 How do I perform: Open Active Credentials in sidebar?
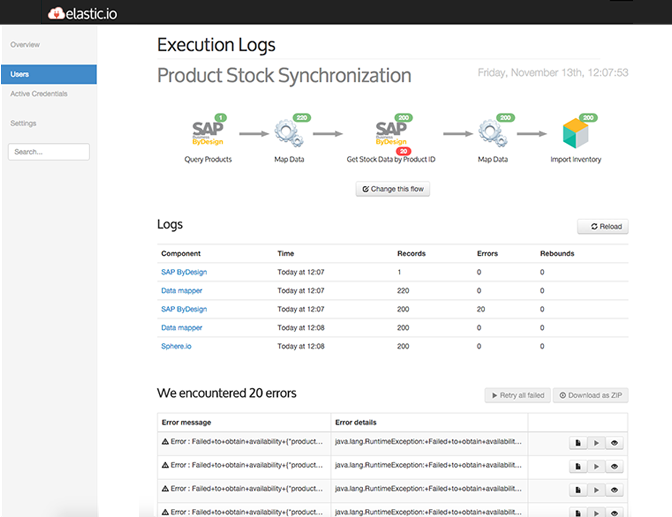[39, 94]
